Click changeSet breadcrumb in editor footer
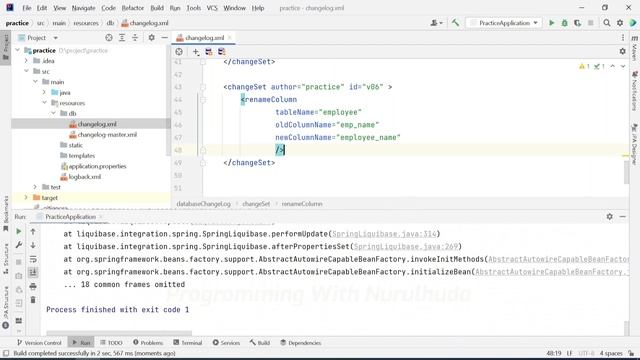The height and width of the screenshot is (360, 640). [256, 204]
